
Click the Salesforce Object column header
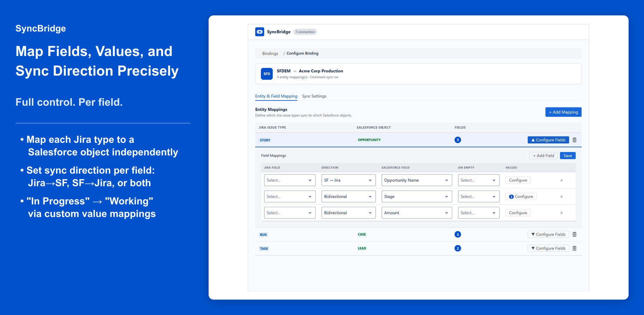click(x=374, y=128)
